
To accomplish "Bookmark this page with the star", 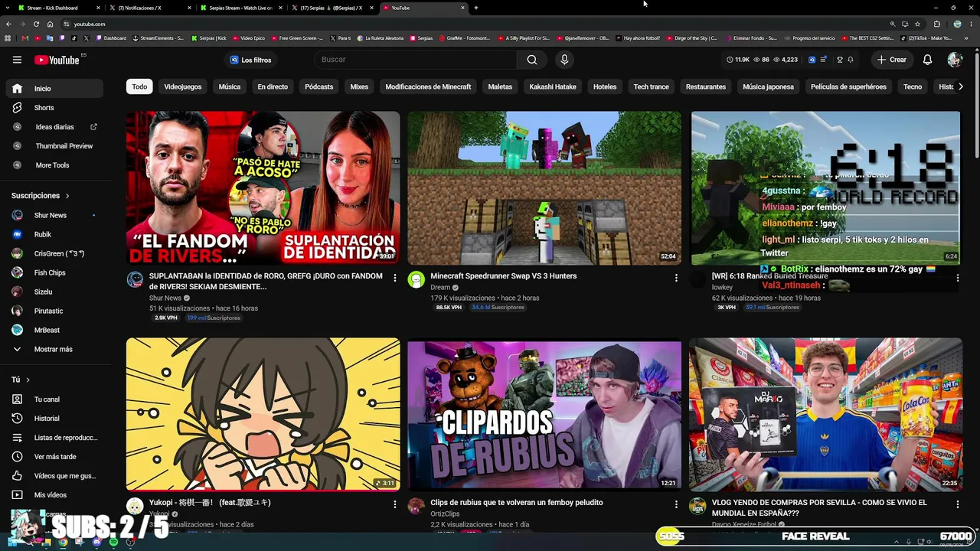I will click(x=917, y=24).
